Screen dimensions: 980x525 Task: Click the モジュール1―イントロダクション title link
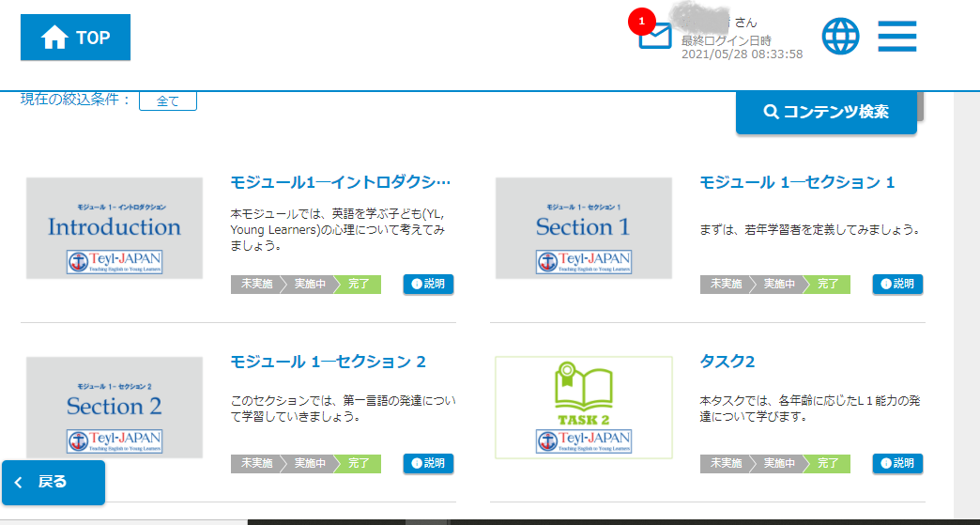click(340, 182)
